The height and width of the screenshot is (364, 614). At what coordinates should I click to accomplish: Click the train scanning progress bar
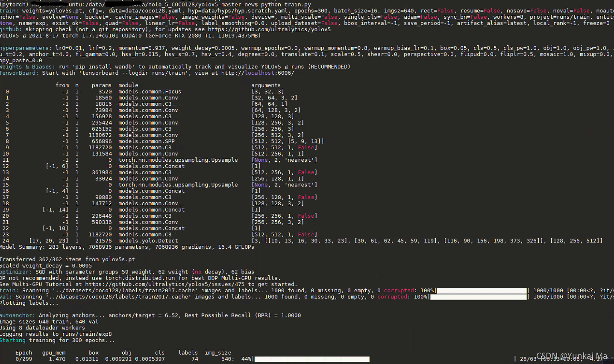click(x=482, y=291)
